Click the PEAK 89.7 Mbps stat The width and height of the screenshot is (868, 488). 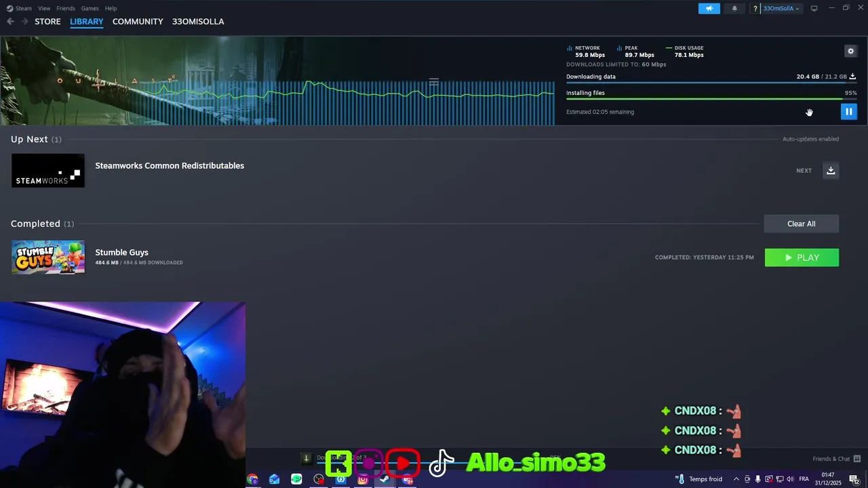tap(636, 52)
